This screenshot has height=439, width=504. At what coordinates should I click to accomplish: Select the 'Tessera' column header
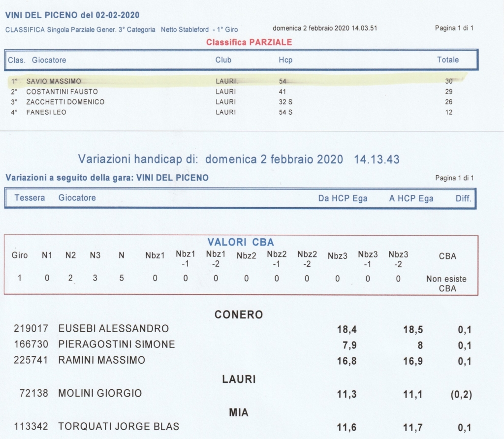30,198
